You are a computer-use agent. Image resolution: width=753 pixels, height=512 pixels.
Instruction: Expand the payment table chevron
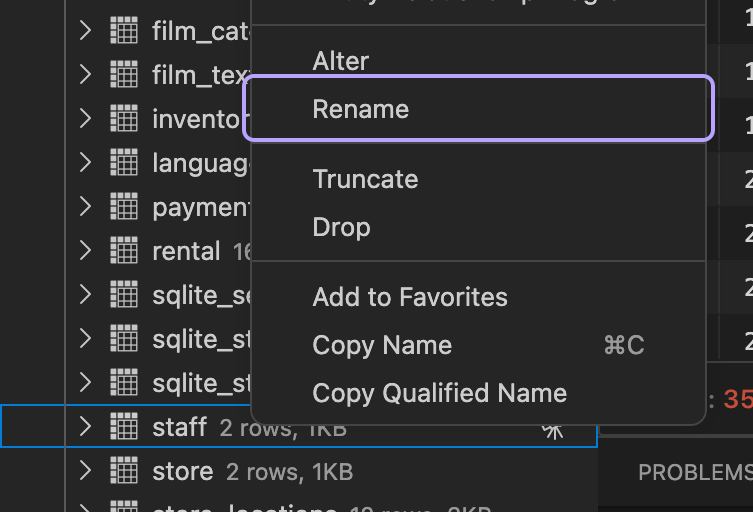[x=85, y=207]
